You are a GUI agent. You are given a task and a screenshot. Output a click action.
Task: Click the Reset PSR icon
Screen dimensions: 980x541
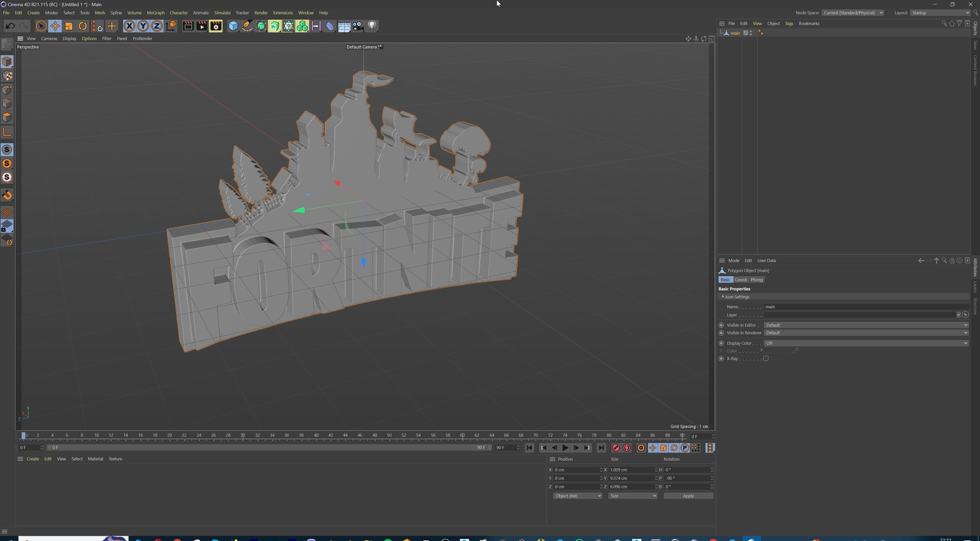(97, 26)
